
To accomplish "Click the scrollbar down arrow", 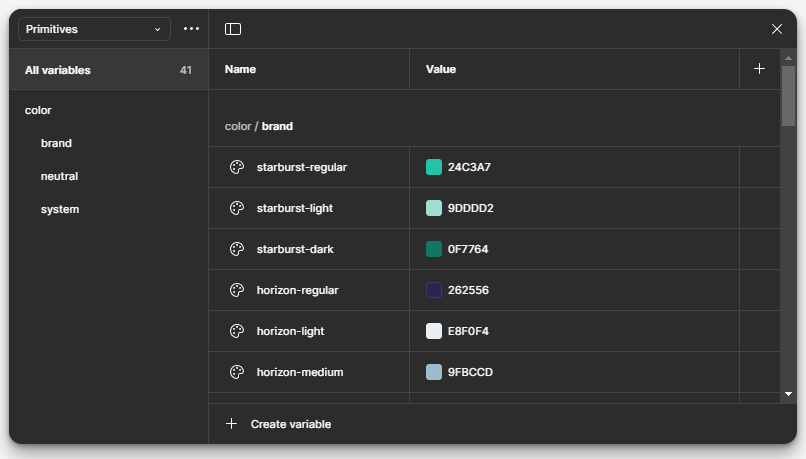I will 788,394.
